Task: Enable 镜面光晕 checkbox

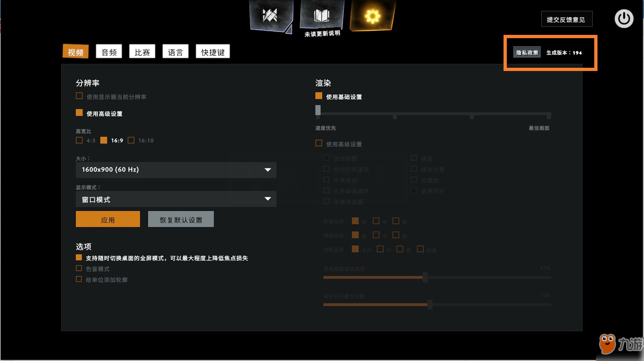Action: 414,169
